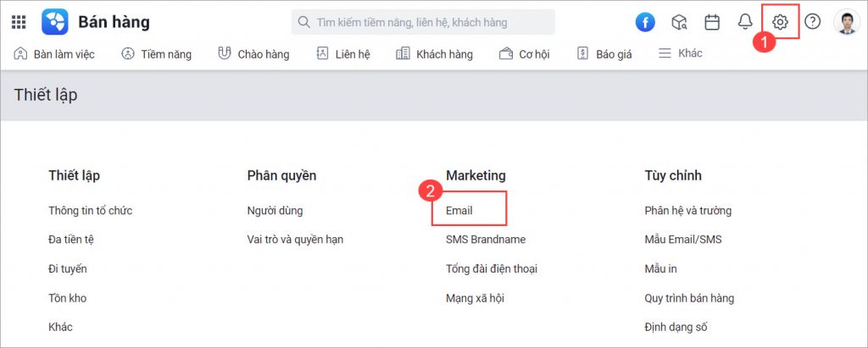Click the Thiết lập page heading
868x348 pixels.
pos(46,95)
